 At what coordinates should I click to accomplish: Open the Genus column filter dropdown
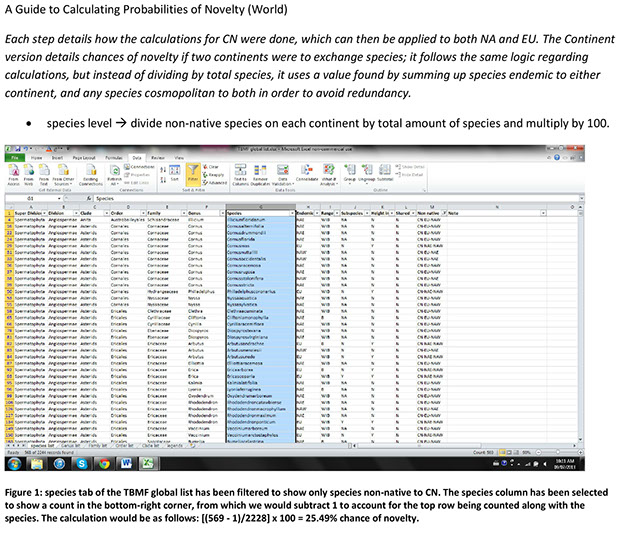click(222, 213)
